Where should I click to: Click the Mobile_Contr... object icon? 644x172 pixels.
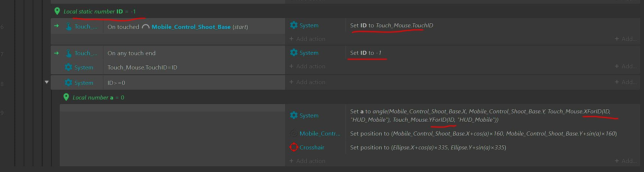(x=294, y=133)
